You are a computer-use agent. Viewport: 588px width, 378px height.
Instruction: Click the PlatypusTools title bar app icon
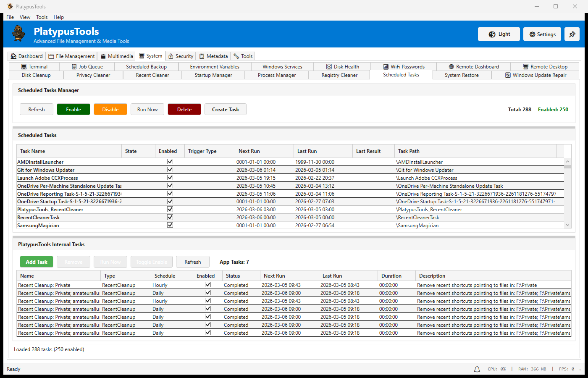(10, 6)
